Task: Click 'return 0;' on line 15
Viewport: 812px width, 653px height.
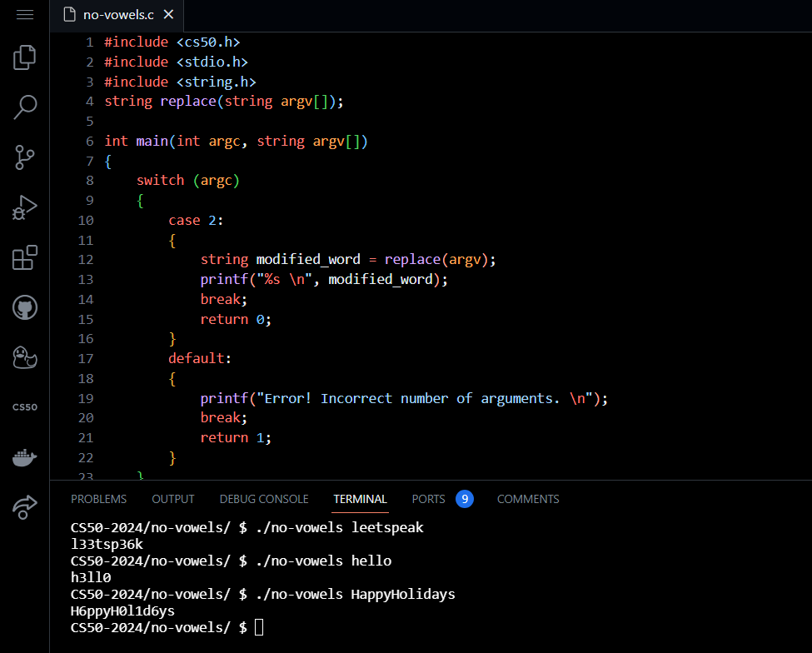Action: click(236, 320)
